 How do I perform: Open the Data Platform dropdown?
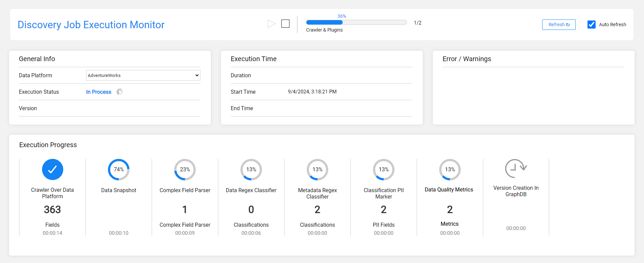[x=143, y=75]
